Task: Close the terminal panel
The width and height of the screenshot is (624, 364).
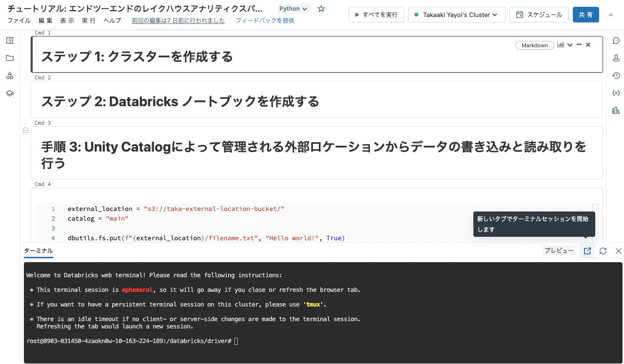Action: point(618,250)
